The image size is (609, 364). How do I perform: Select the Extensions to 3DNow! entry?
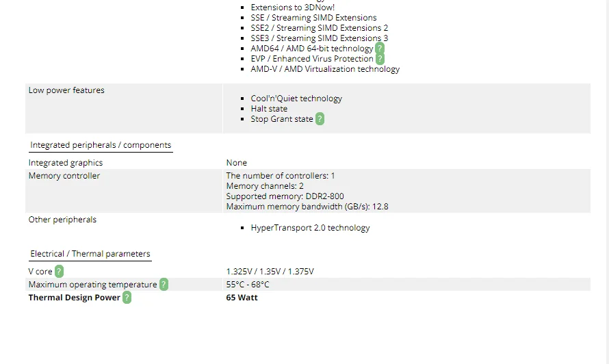292,8
